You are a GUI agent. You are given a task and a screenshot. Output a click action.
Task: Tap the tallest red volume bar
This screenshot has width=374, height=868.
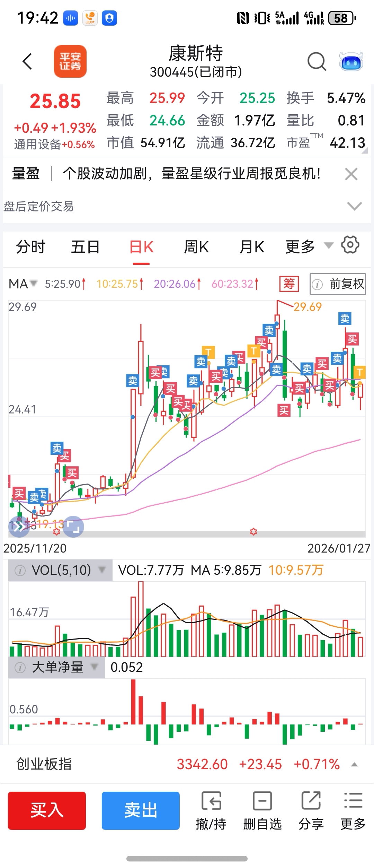(141, 619)
